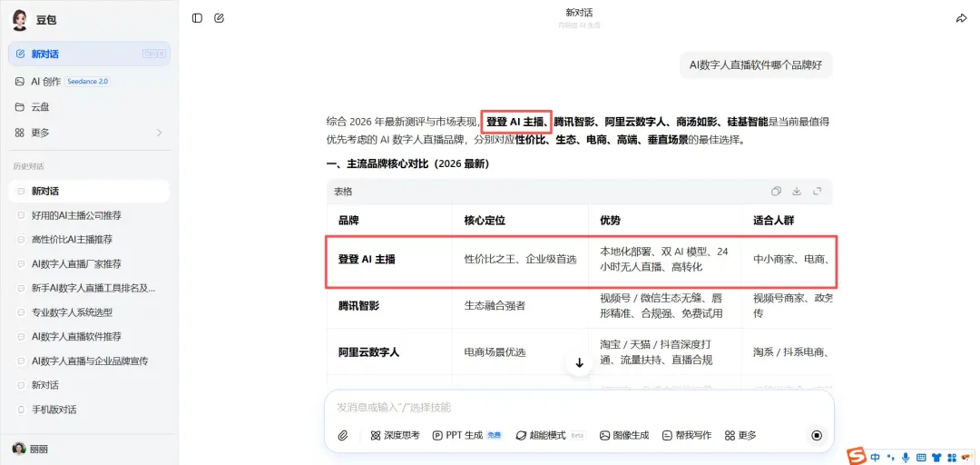Open Sogou input method logo

pyautogui.click(x=858, y=456)
